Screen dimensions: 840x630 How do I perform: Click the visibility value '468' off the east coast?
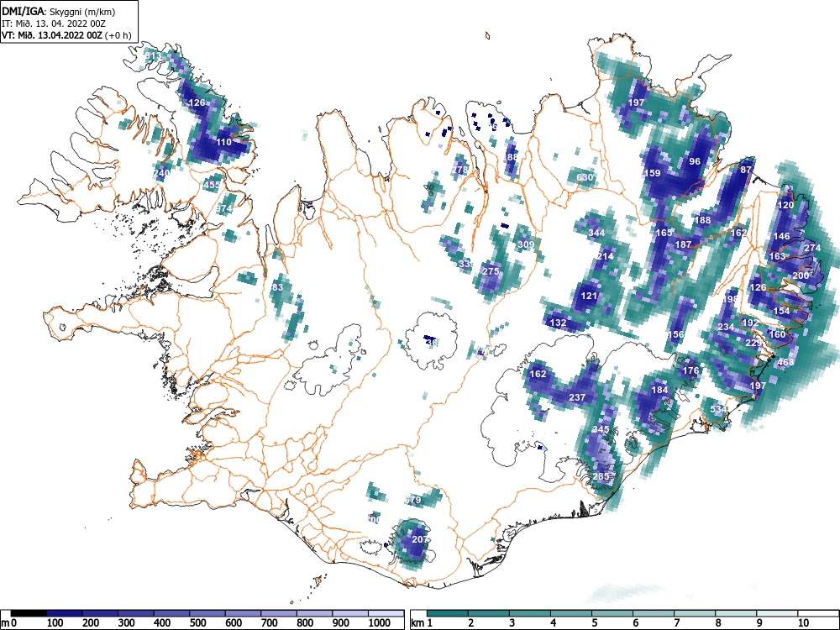[785, 362]
